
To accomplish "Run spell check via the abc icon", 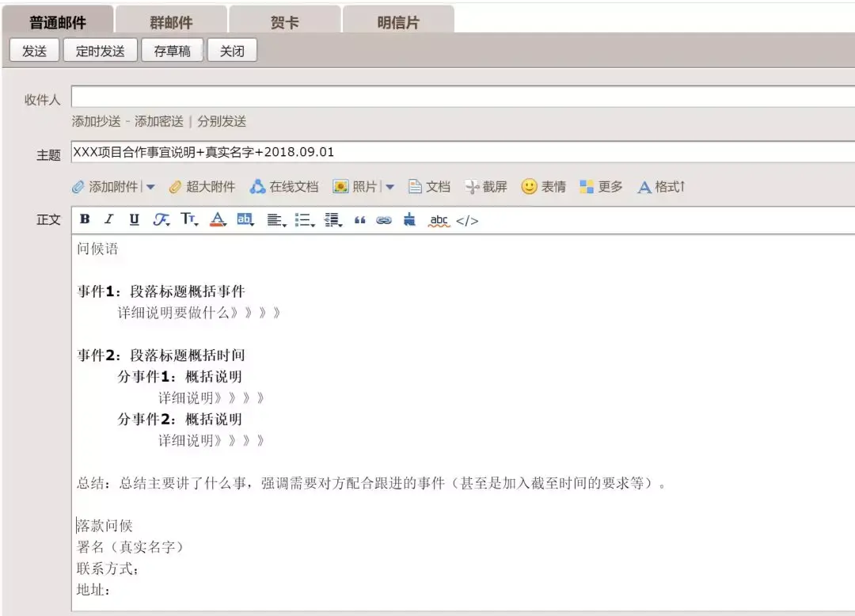I will click(439, 220).
